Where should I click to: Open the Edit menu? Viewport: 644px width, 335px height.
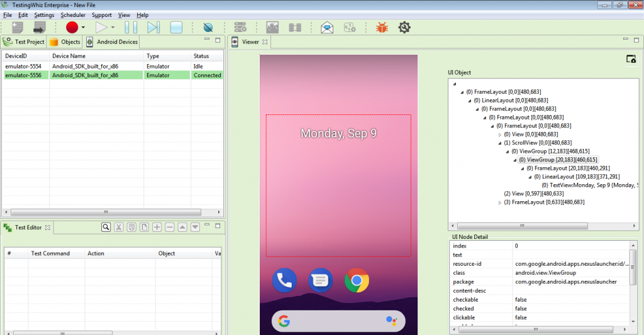pos(23,15)
